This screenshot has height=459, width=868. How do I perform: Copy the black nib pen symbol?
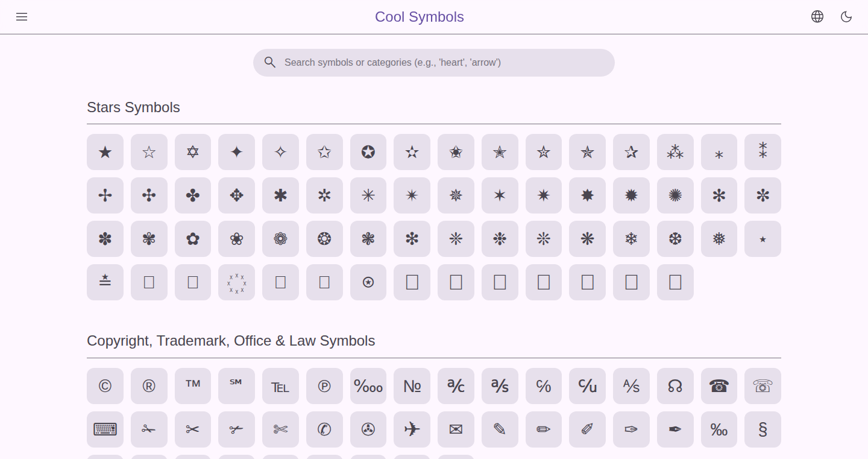[675, 429]
